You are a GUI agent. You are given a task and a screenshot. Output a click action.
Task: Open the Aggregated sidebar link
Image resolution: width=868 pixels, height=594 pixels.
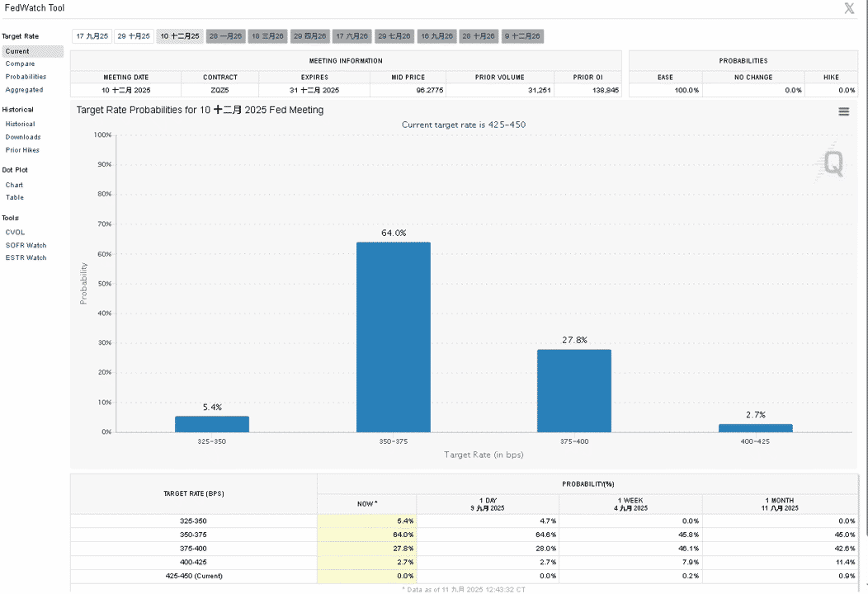click(25, 90)
